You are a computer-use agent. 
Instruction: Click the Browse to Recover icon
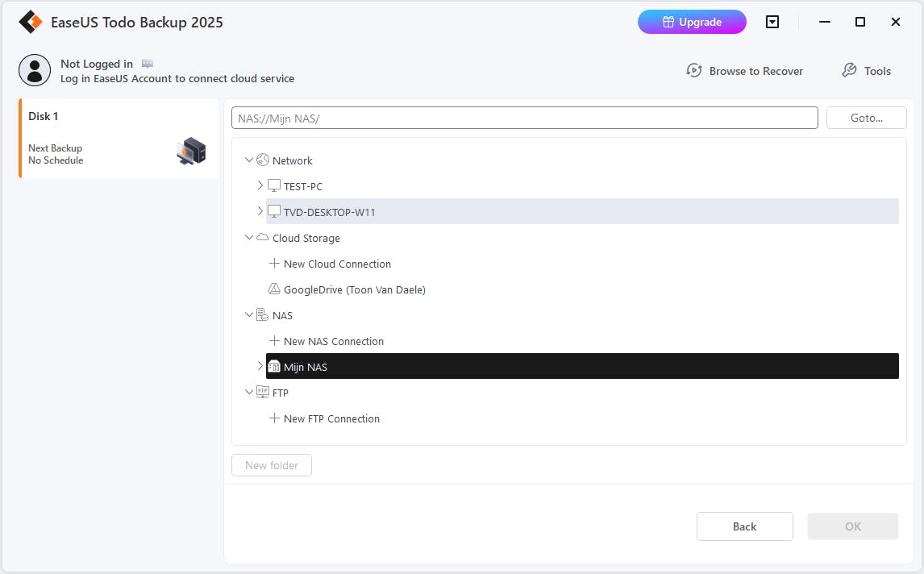(693, 71)
